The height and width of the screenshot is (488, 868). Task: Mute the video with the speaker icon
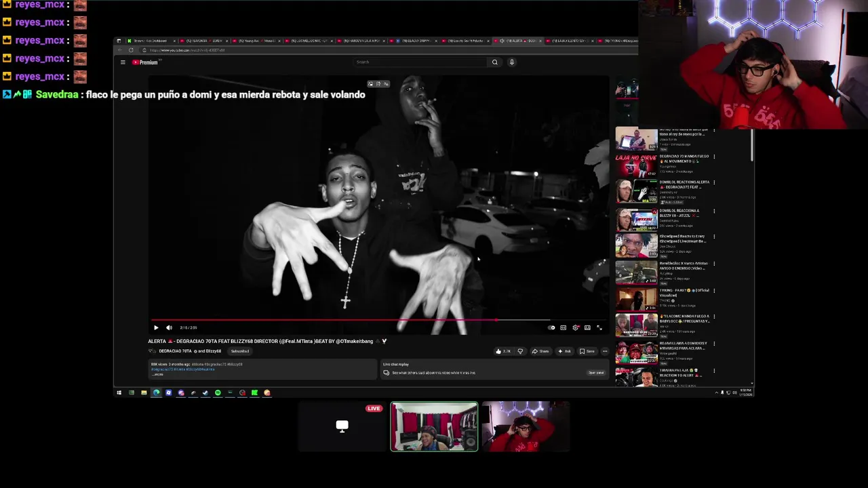click(x=169, y=327)
